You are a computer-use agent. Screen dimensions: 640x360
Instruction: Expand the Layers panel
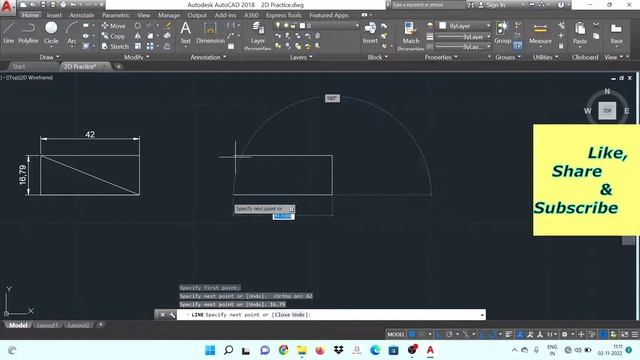(x=301, y=57)
